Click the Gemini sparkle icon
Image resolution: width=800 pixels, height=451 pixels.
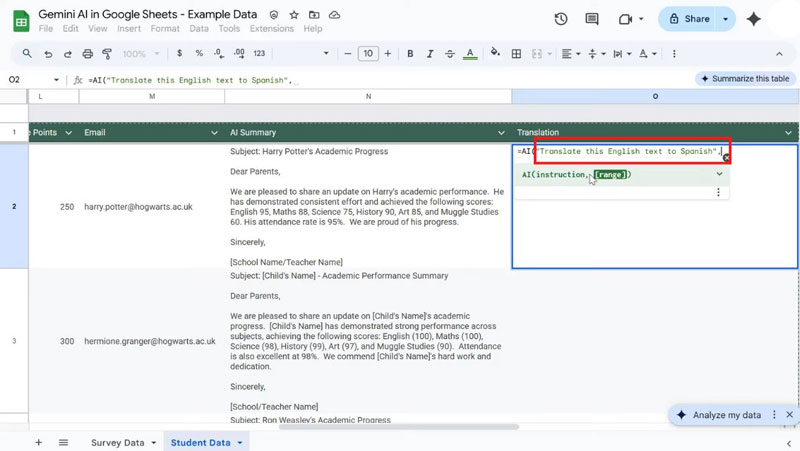tap(753, 19)
